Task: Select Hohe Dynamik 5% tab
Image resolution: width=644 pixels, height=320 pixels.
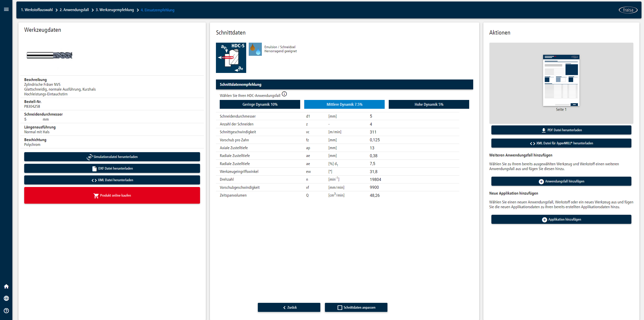Action: point(429,104)
